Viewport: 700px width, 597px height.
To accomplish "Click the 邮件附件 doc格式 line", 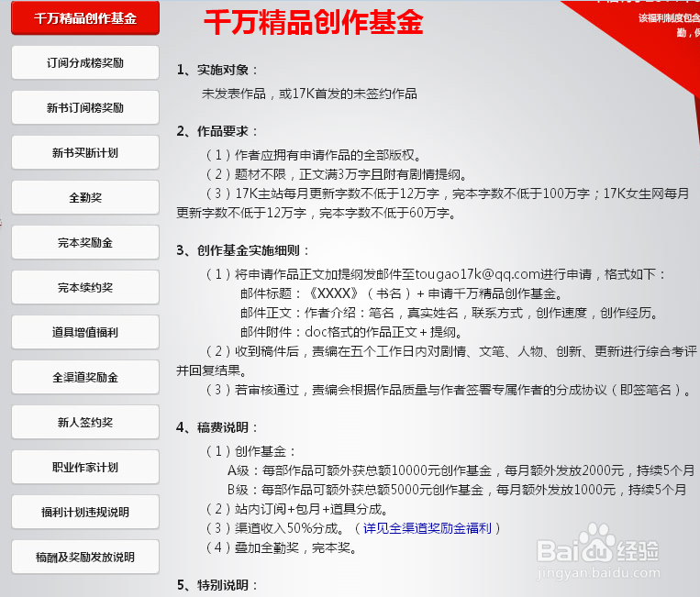I will click(351, 332).
